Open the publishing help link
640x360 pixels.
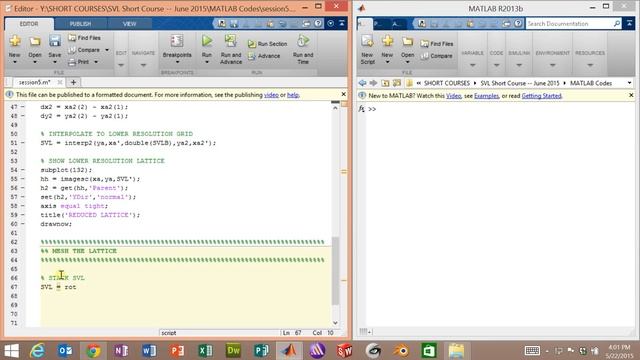point(293,95)
